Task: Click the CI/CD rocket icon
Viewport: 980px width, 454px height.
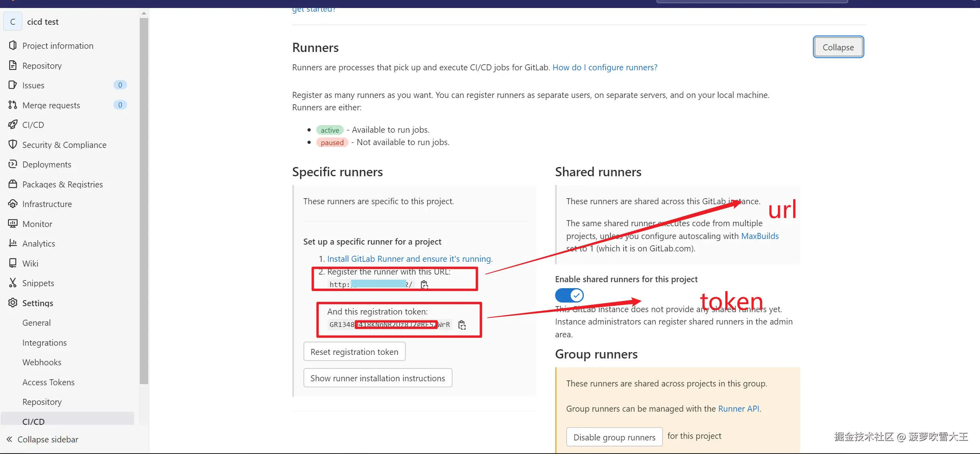Action: click(x=13, y=125)
